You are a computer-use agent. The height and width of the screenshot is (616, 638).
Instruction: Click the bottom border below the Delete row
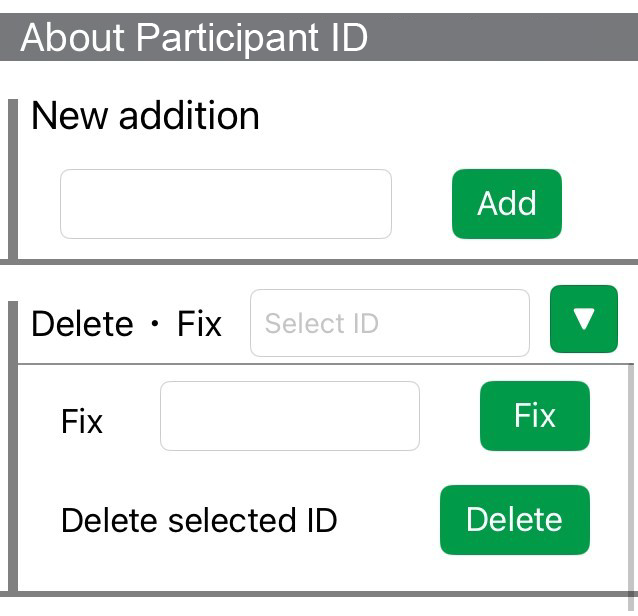[319, 593]
